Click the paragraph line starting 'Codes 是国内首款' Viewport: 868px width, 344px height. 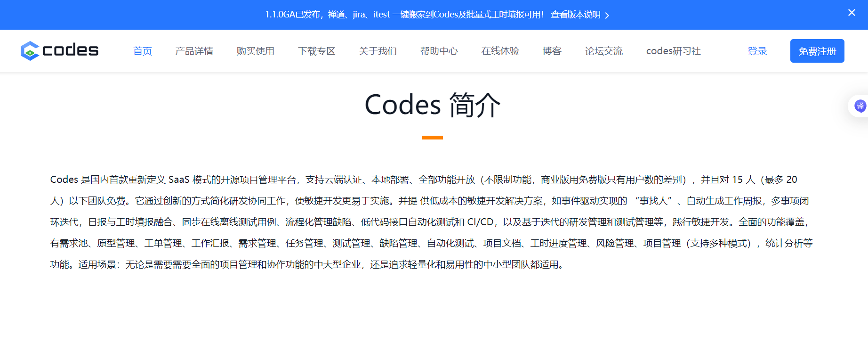click(424, 180)
